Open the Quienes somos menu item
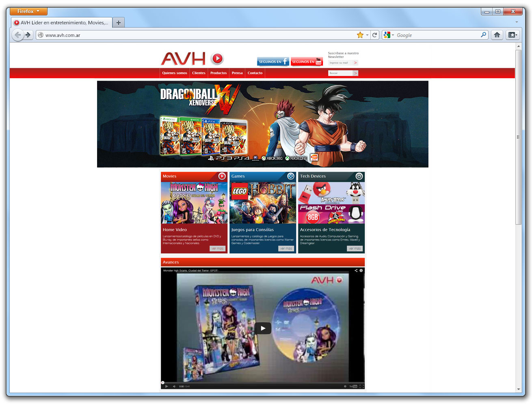Screen dimensions: 532x404 [175, 73]
